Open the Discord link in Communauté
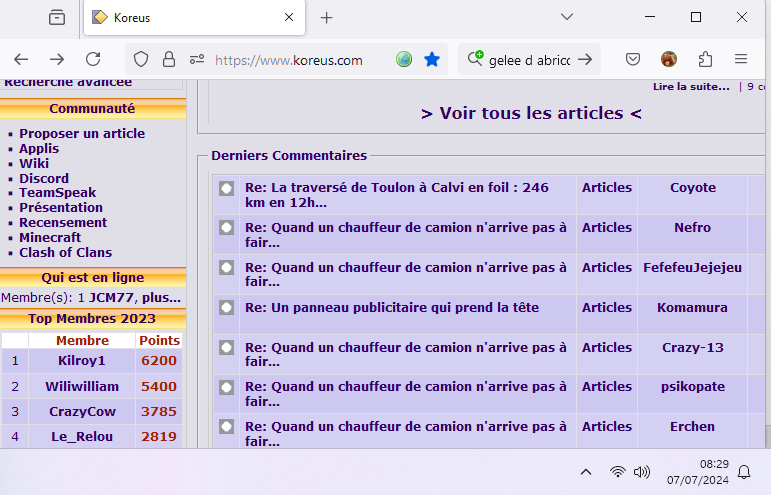The image size is (771, 495). coord(44,179)
